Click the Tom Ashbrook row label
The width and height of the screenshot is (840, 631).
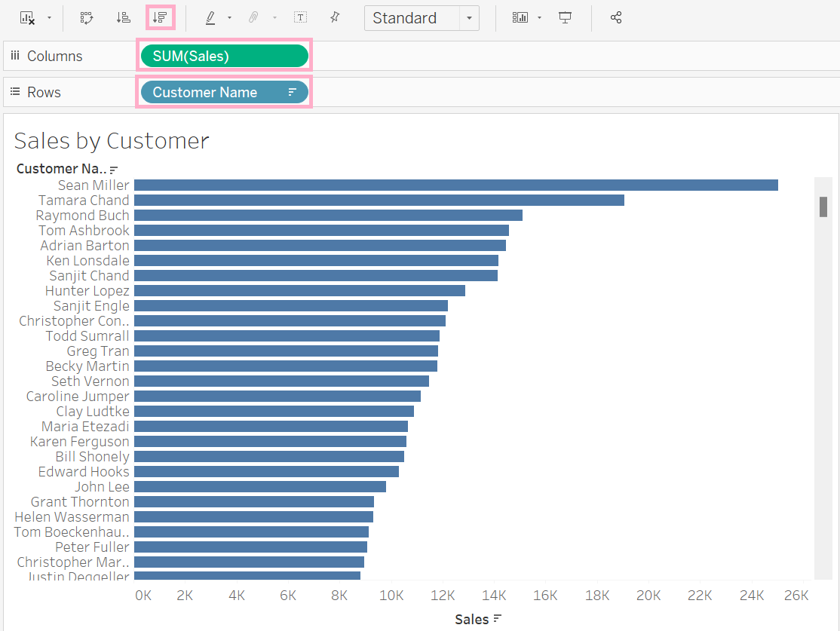pos(84,231)
